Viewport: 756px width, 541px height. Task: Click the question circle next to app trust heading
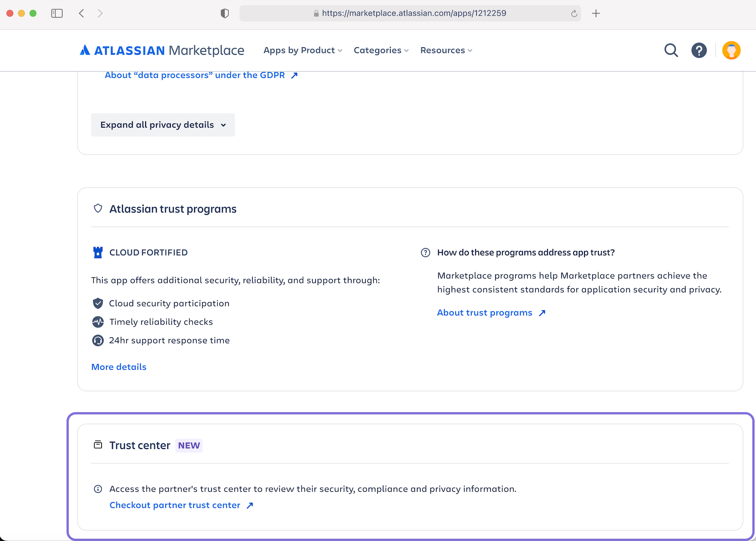[425, 252]
